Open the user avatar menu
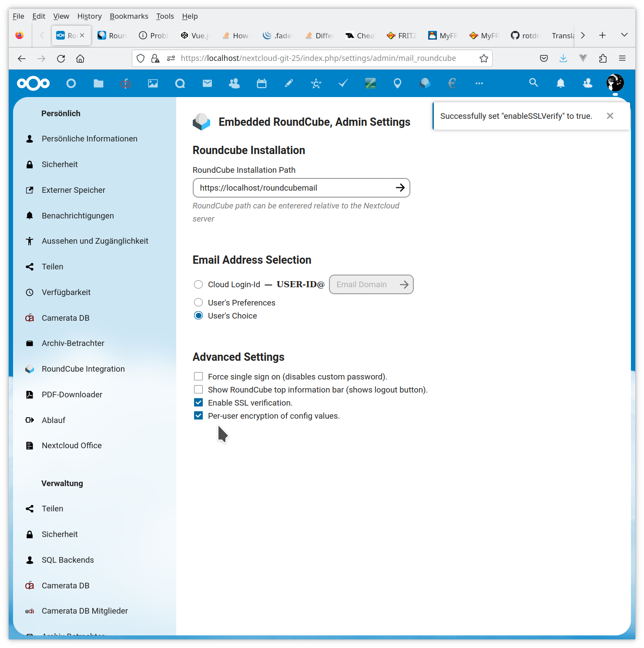 pyautogui.click(x=615, y=83)
